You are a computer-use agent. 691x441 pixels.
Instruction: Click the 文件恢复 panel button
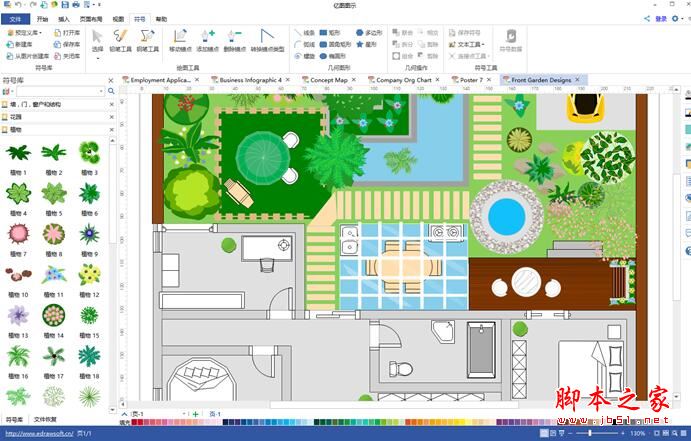pos(46,419)
